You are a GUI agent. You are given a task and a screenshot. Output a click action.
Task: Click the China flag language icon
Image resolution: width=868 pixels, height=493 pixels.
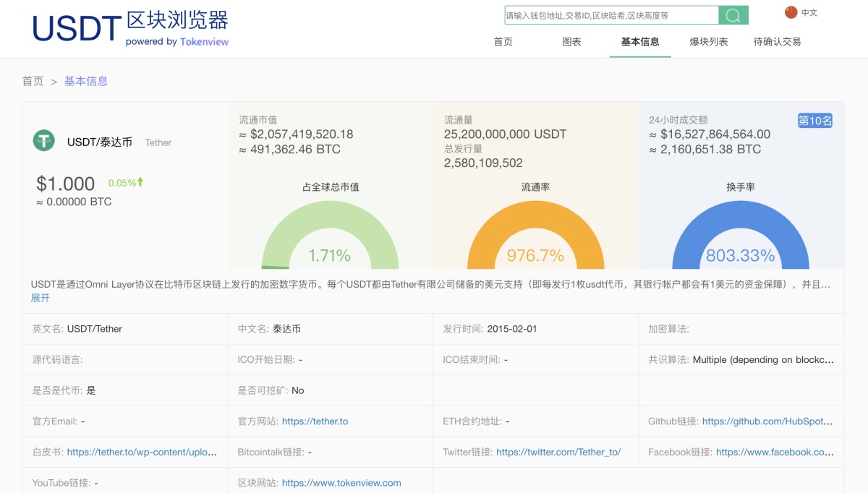791,12
